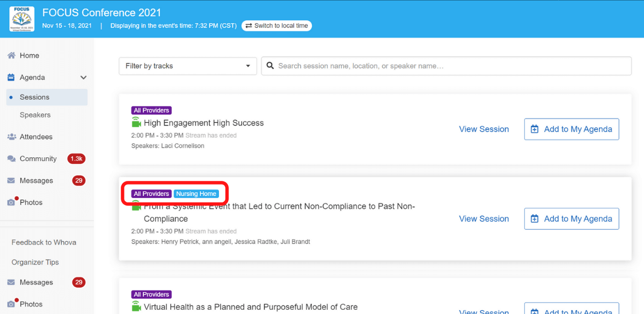Click the FOCUS conference logo

tap(22, 19)
